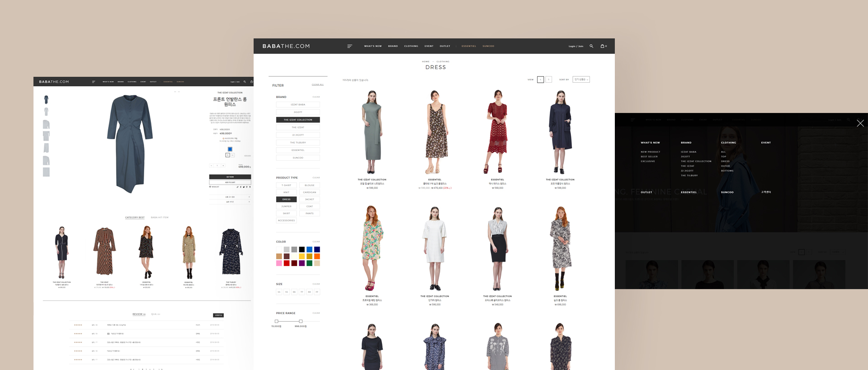Toggle CARDIGAN product type filter
The height and width of the screenshot is (370, 868).
point(309,192)
